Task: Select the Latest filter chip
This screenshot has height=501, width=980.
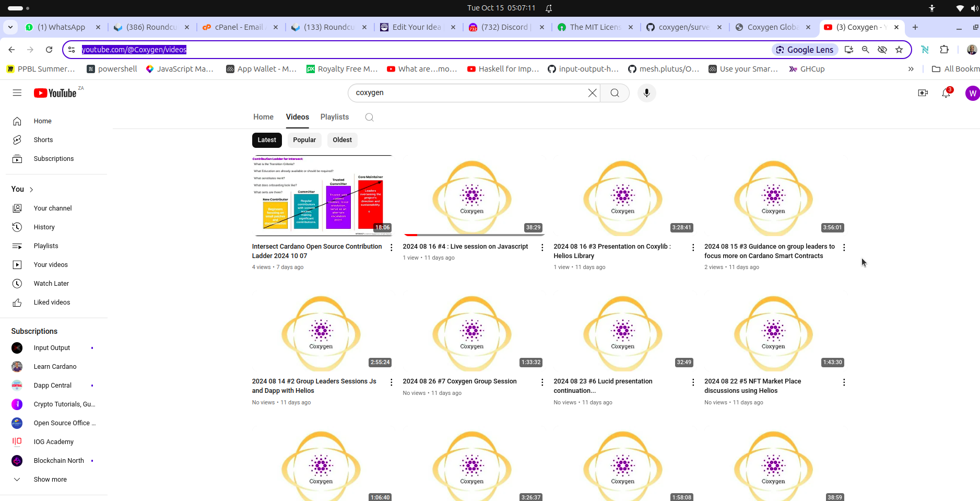Action: 267,140
